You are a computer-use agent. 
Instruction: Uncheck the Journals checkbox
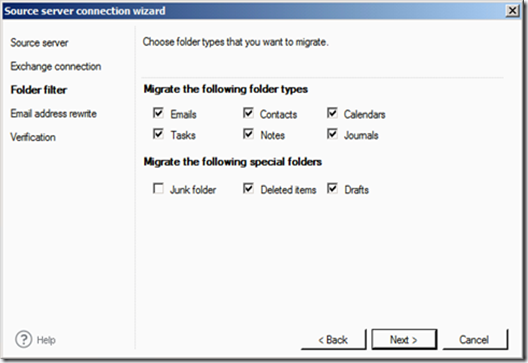point(332,134)
